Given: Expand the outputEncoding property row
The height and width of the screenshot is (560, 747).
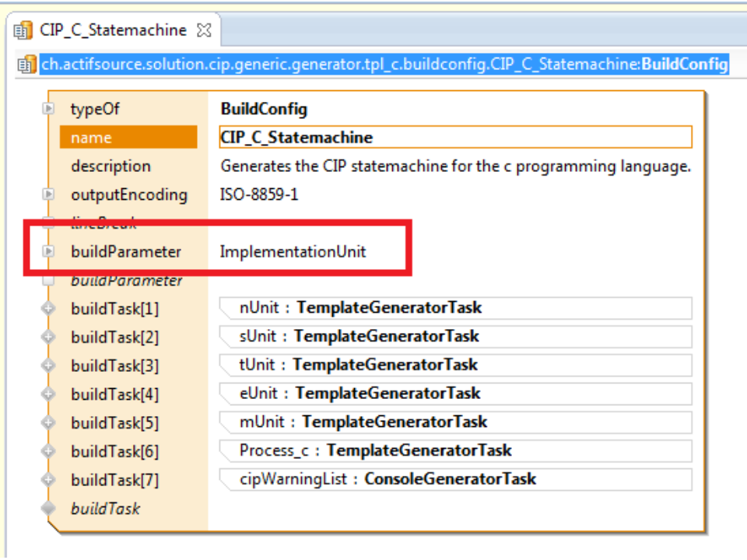Looking at the screenshot, I should (48, 194).
